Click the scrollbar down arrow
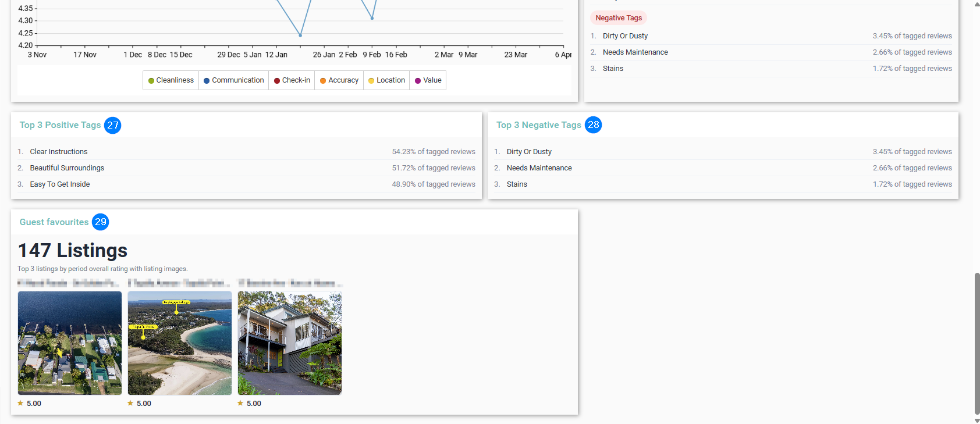Image resolution: width=980 pixels, height=424 pixels. tap(977, 421)
